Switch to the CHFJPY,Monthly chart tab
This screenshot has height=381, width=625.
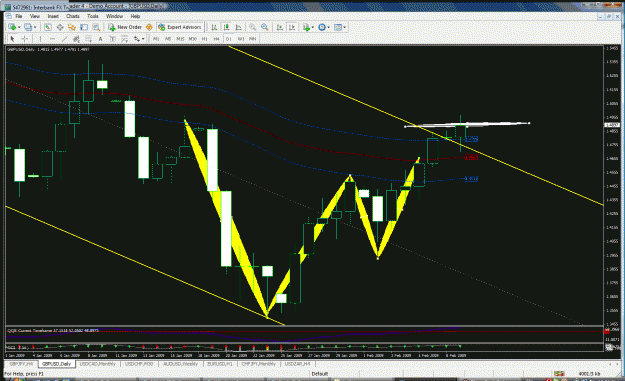pyautogui.click(x=259, y=364)
